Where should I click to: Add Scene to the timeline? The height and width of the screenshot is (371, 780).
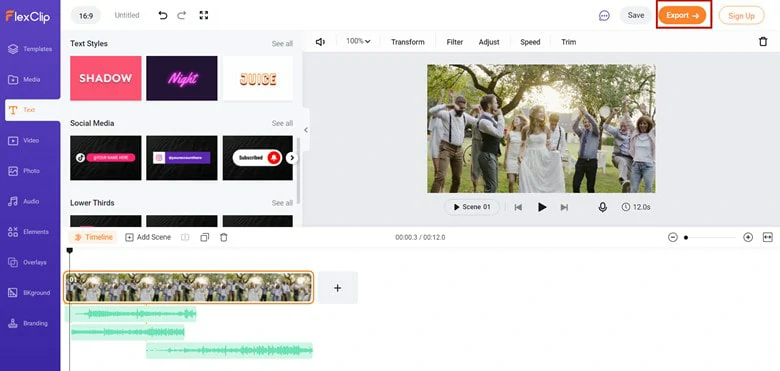click(148, 237)
